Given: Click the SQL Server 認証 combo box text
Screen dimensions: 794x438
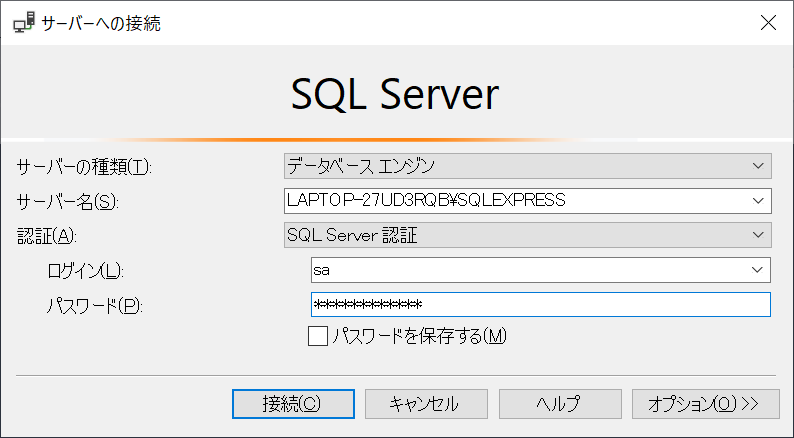Looking at the screenshot, I should (x=352, y=235).
